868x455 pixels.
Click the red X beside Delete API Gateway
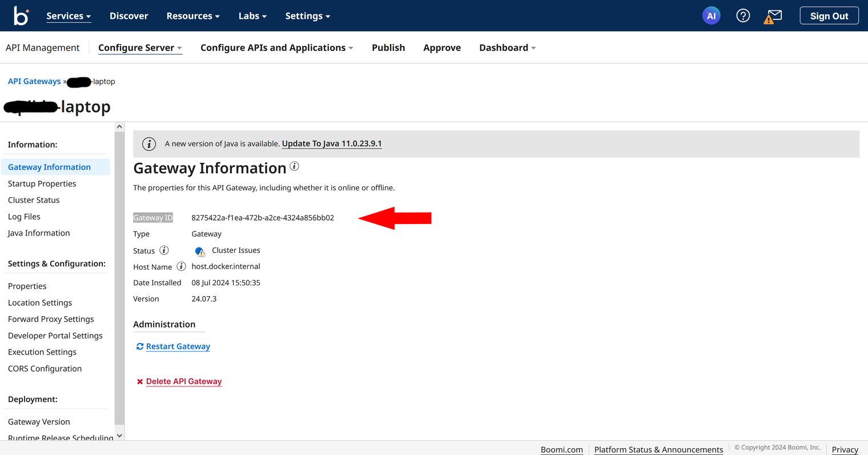click(140, 381)
